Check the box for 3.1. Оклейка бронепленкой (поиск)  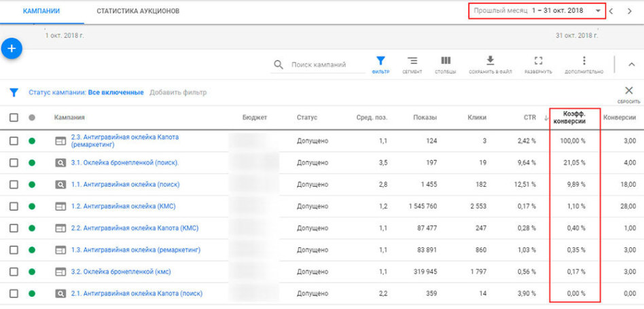click(x=14, y=162)
